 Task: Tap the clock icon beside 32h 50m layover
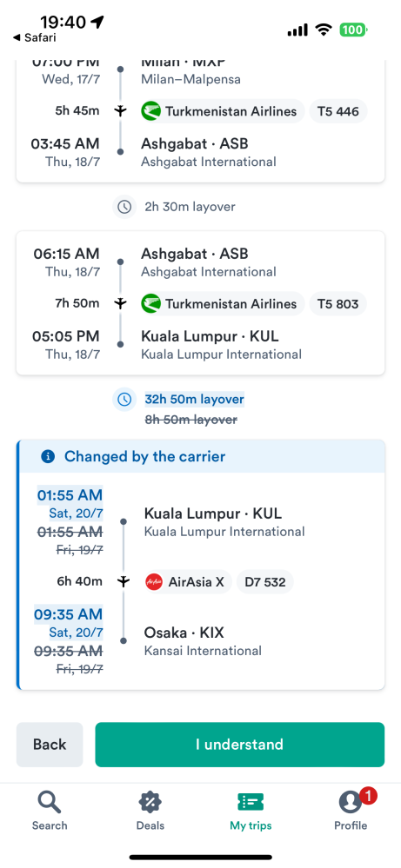point(124,399)
